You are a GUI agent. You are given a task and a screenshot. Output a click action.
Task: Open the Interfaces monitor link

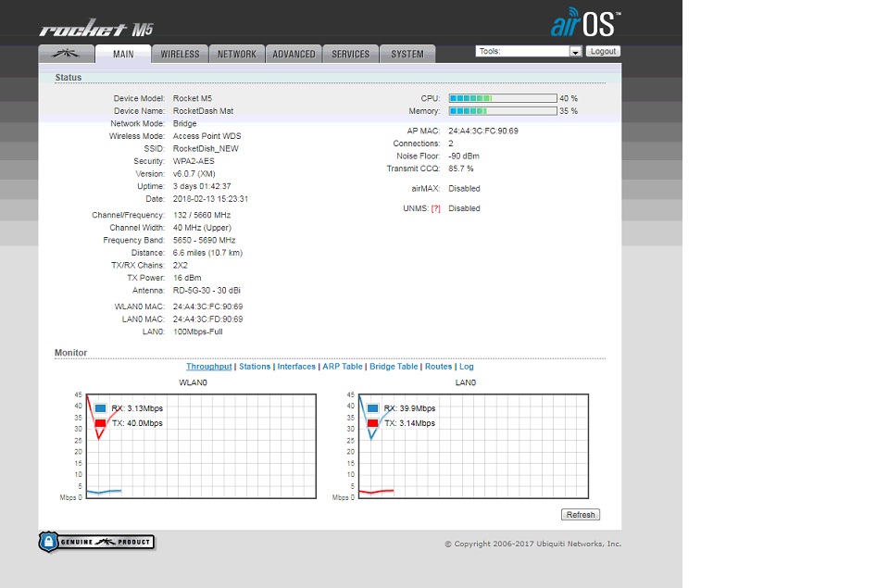pyautogui.click(x=296, y=367)
